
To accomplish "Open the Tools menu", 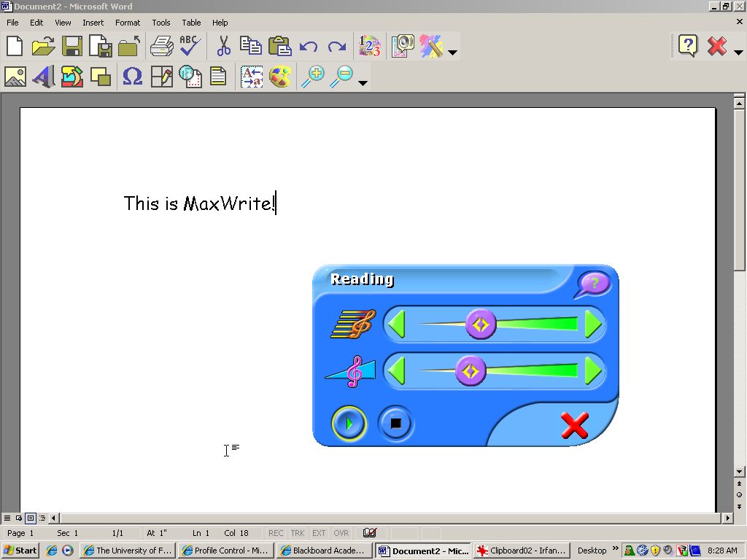I will (161, 23).
